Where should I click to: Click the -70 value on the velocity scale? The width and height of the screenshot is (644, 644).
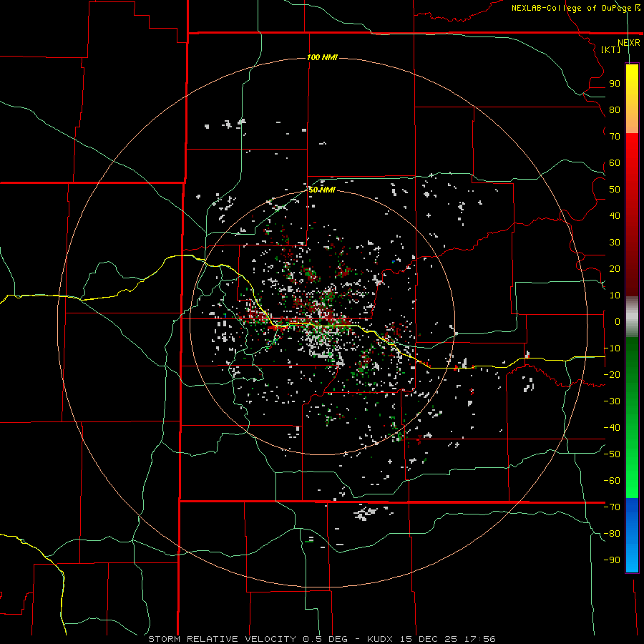(x=612, y=507)
